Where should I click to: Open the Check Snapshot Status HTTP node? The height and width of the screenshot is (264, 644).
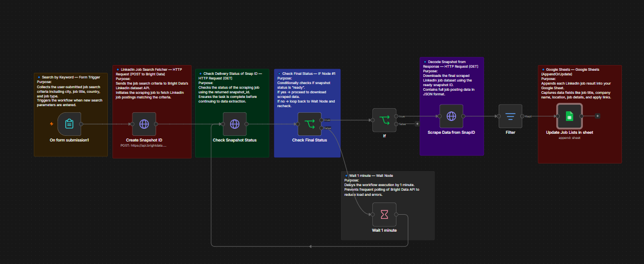[234, 124]
